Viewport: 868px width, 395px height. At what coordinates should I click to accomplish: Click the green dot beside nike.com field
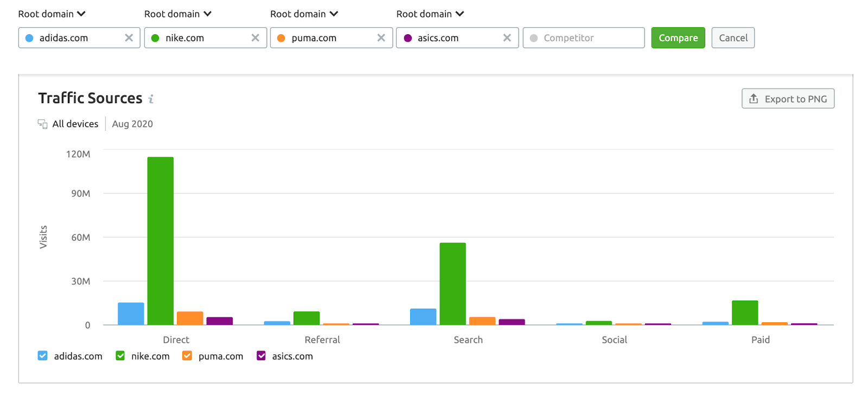coord(155,38)
